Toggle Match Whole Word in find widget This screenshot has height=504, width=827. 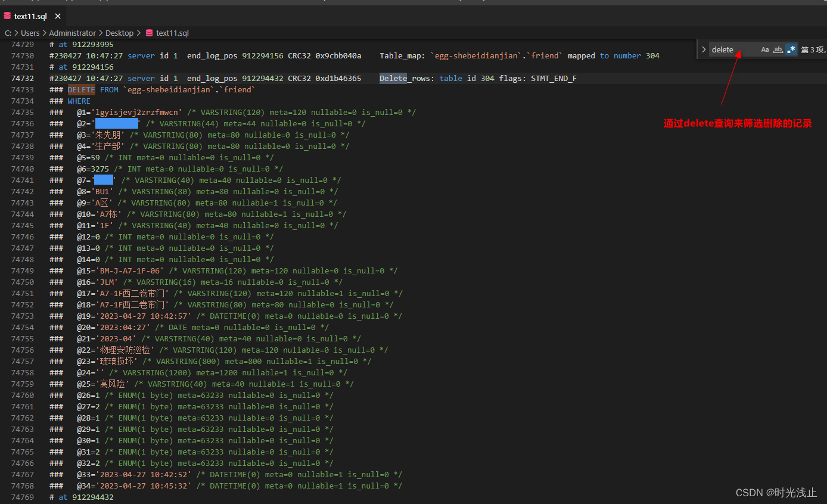click(x=778, y=50)
